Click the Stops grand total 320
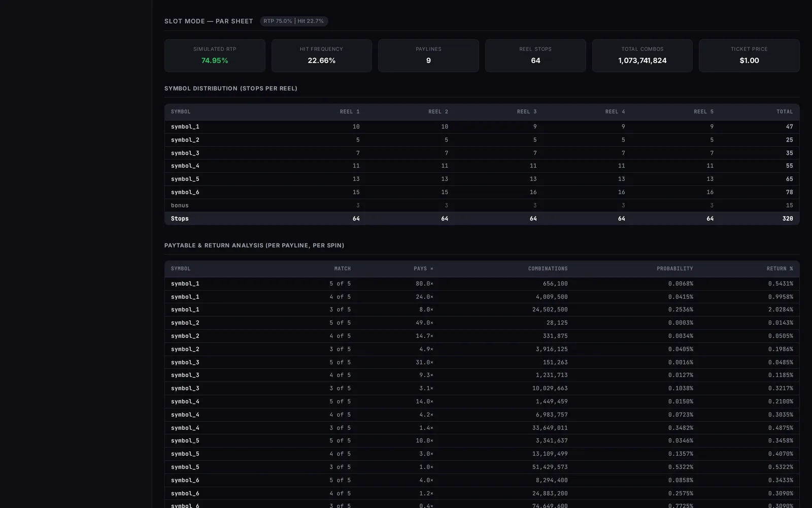Image resolution: width=812 pixels, height=508 pixels. tap(788, 218)
